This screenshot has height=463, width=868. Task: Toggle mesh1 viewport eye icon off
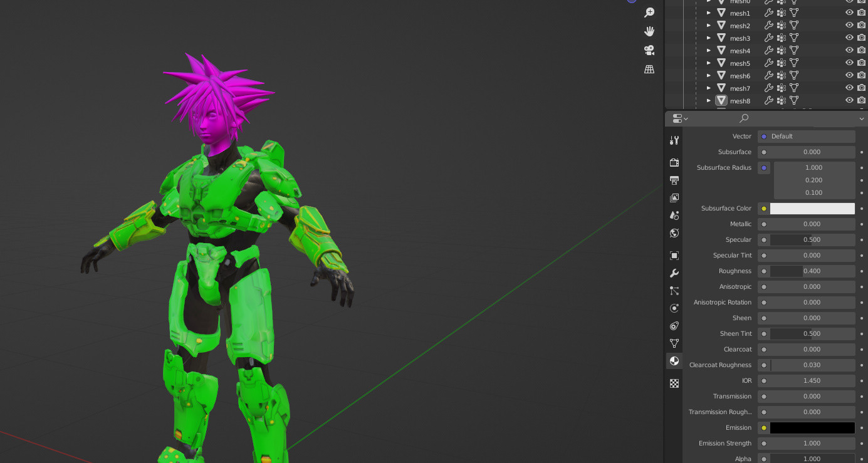pos(850,13)
